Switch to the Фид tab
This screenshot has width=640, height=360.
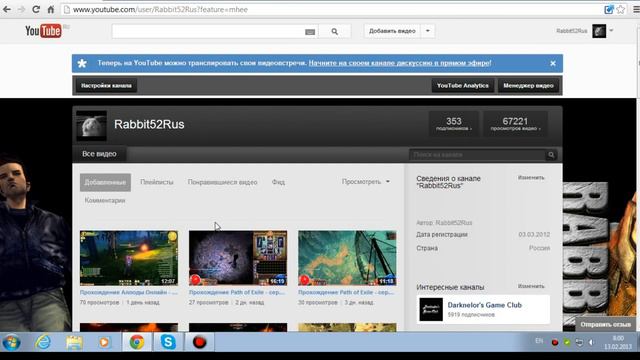tap(278, 182)
